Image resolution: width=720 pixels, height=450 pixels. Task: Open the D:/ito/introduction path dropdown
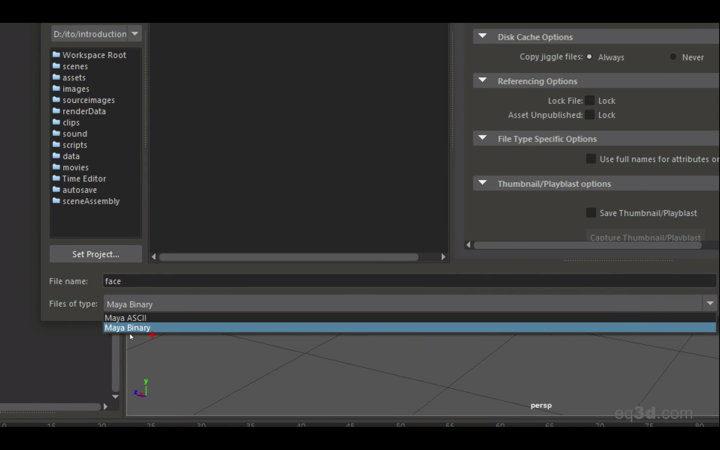point(96,34)
